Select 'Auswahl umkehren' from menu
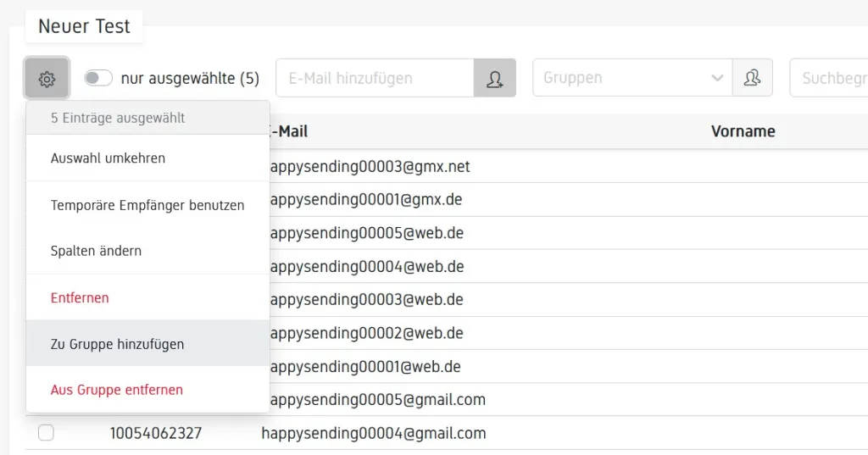The image size is (868, 455). click(x=108, y=158)
